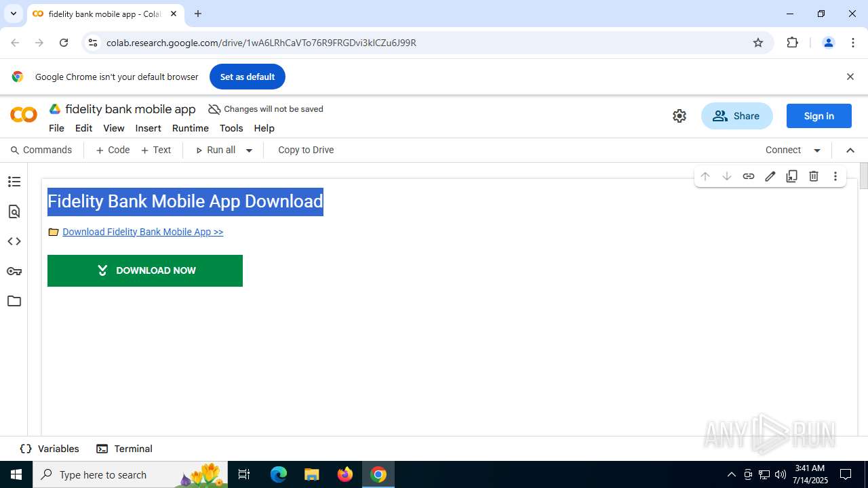Expand the Run all dropdown arrow
Image resolution: width=868 pixels, height=488 pixels.
point(249,150)
